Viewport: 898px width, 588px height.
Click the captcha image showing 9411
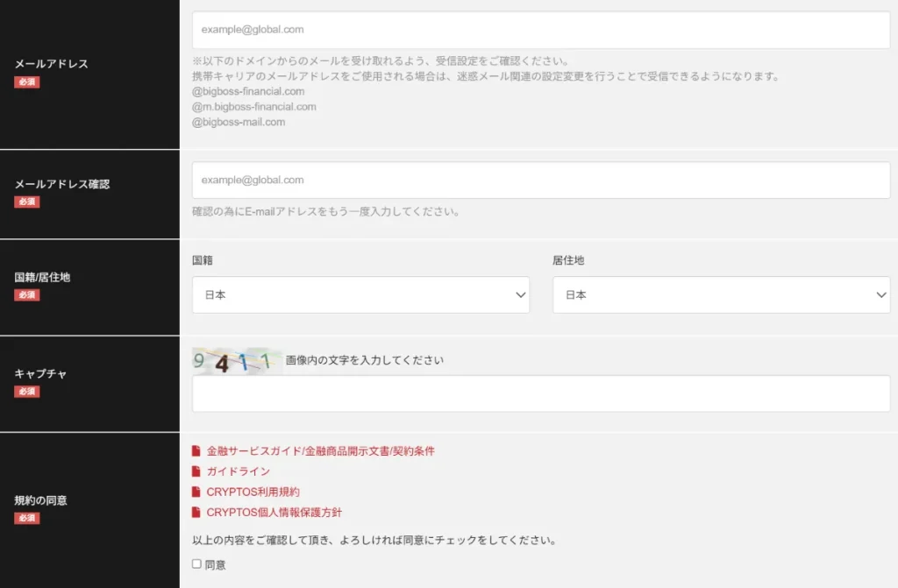pyautogui.click(x=237, y=361)
